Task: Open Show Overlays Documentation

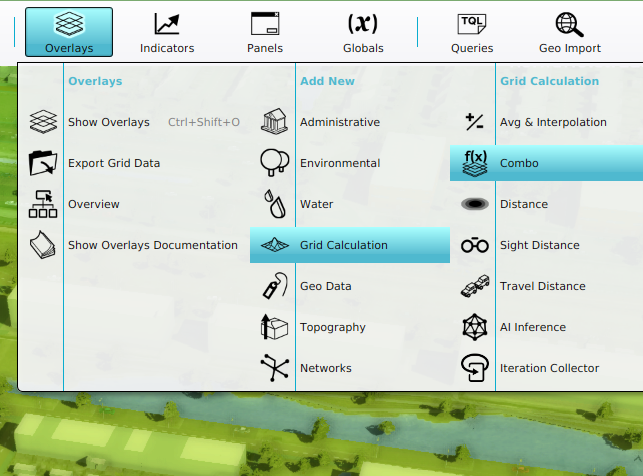Action: 152,245
